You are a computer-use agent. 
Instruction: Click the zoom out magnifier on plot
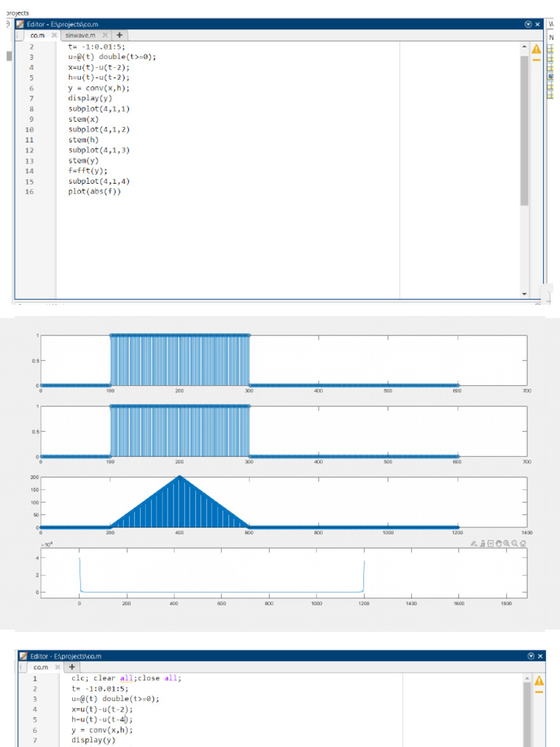[515, 543]
